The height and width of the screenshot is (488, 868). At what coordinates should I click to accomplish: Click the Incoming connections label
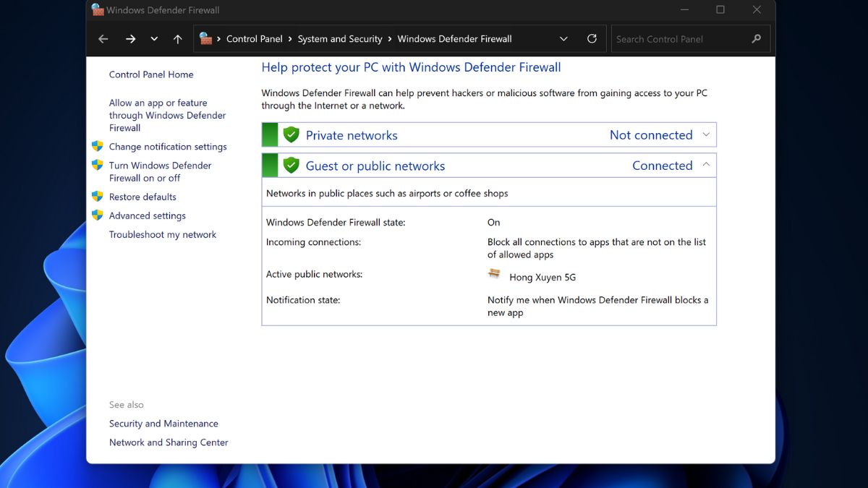click(x=313, y=242)
